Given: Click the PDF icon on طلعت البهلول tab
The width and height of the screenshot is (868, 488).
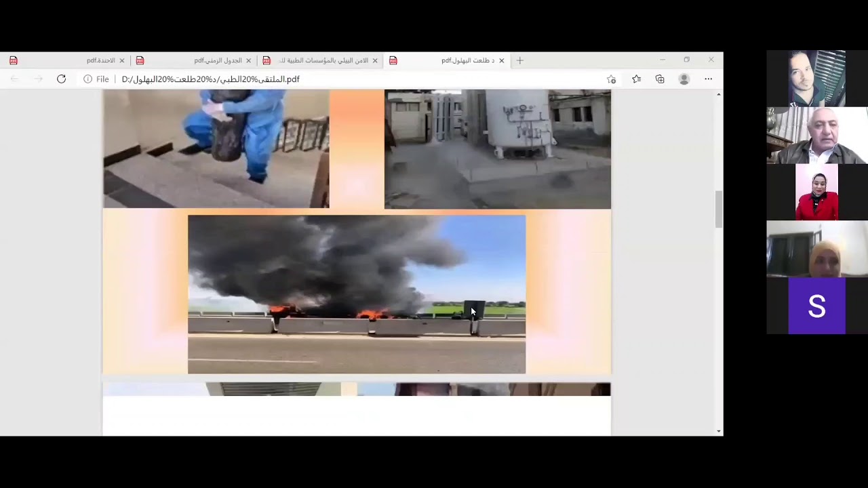Looking at the screenshot, I should tap(393, 60).
